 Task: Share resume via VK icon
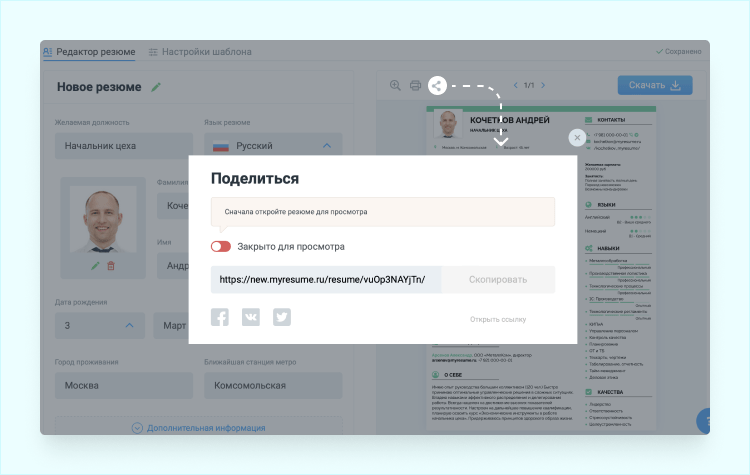[251, 317]
